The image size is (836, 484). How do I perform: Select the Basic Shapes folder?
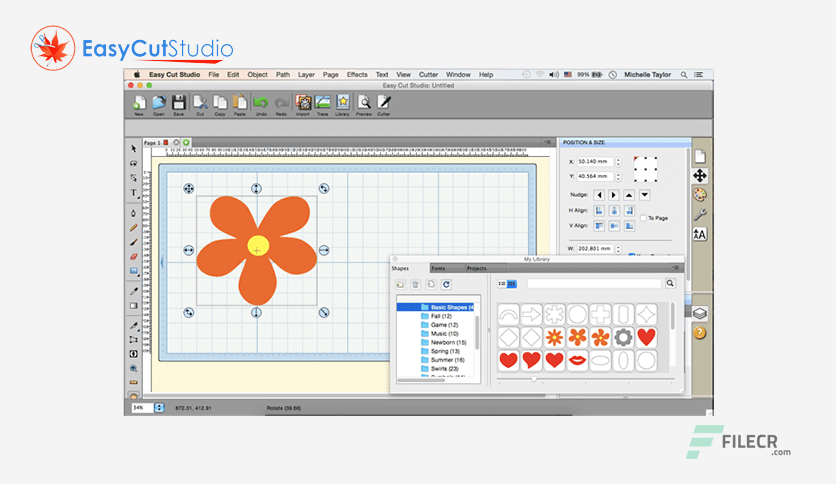tap(436, 307)
